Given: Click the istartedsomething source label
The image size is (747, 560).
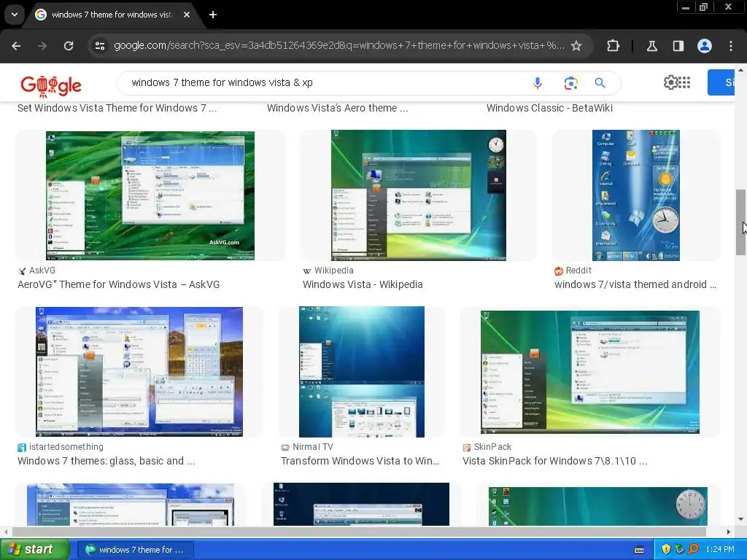Looking at the screenshot, I should click(66, 447).
